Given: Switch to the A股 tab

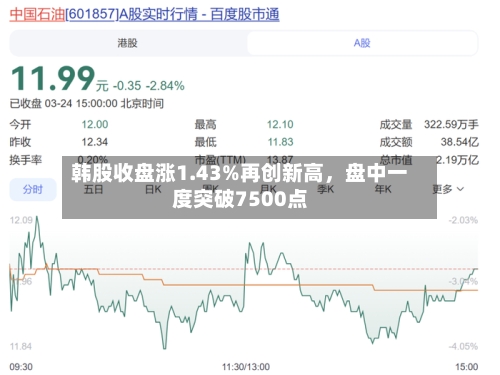Looking at the screenshot, I should pos(362,43).
